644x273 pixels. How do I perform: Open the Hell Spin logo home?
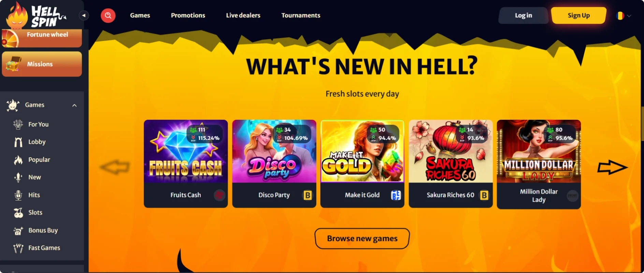36,15
